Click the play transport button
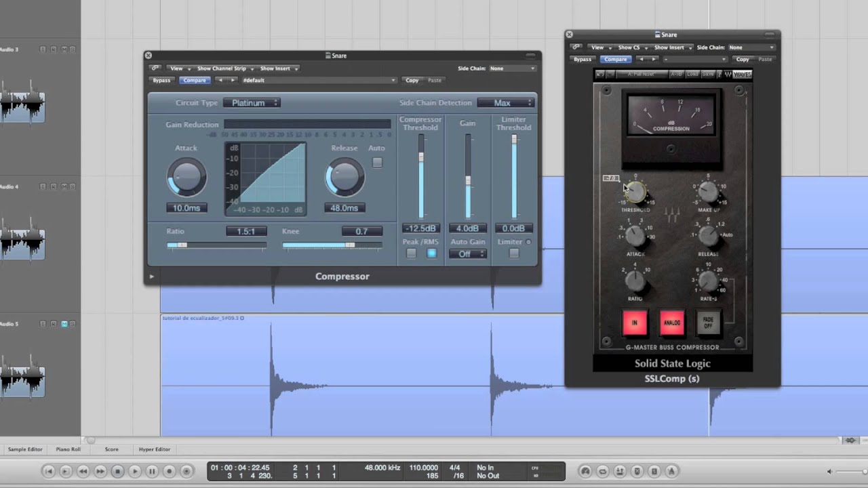The image size is (868, 488). (x=135, y=471)
